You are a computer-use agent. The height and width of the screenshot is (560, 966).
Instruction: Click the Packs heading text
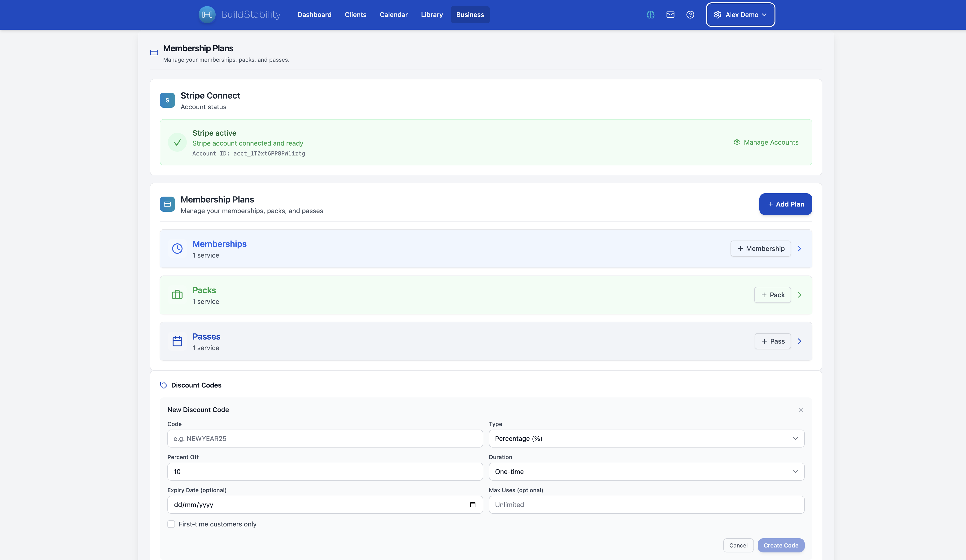pos(204,290)
